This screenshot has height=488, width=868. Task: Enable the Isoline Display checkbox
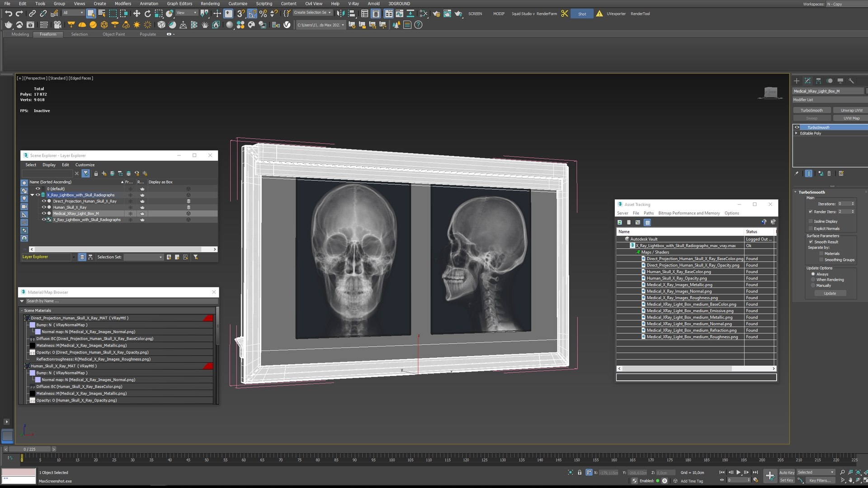[811, 221]
